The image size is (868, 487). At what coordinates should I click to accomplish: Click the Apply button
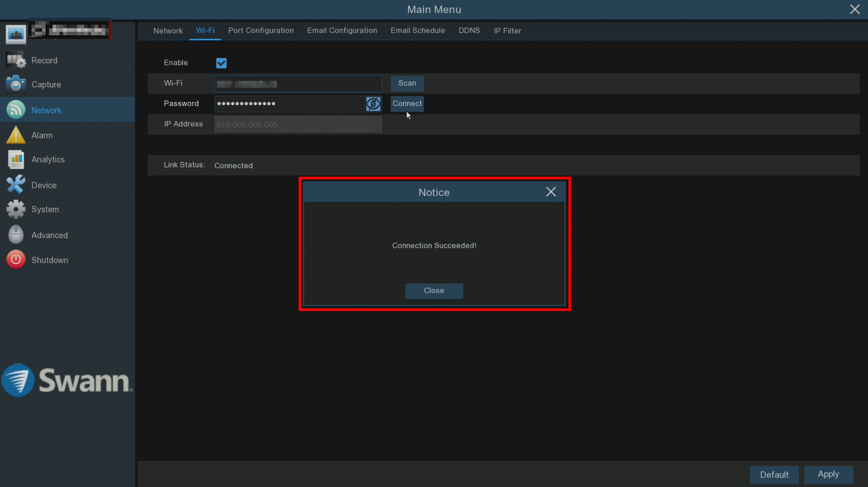click(x=828, y=474)
